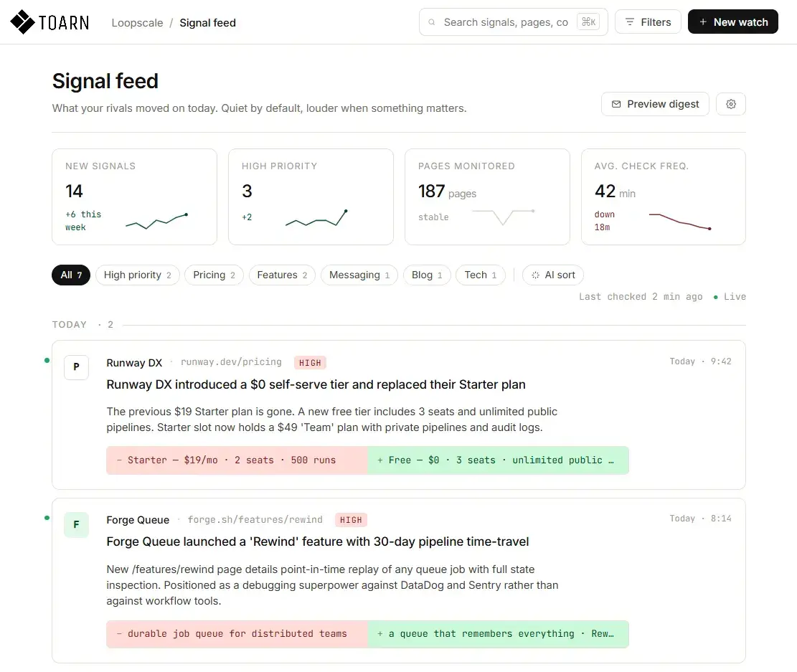Click removed Starter $19/mo diff line

(x=237, y=460)
